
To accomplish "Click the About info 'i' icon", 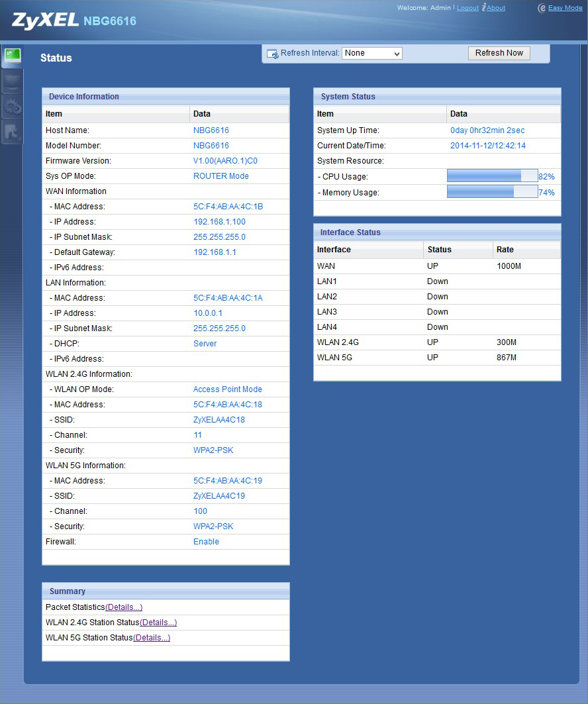I will [484, 8].
